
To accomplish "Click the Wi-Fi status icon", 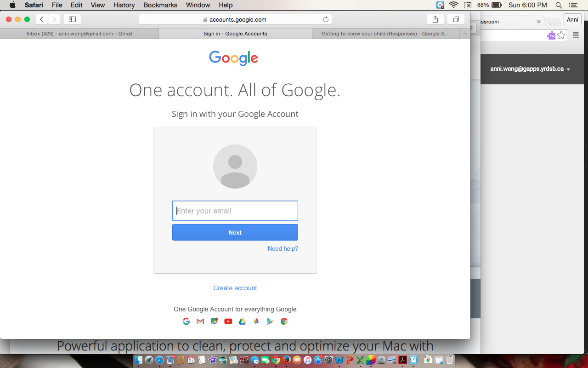I will click(x=454, y=5).
